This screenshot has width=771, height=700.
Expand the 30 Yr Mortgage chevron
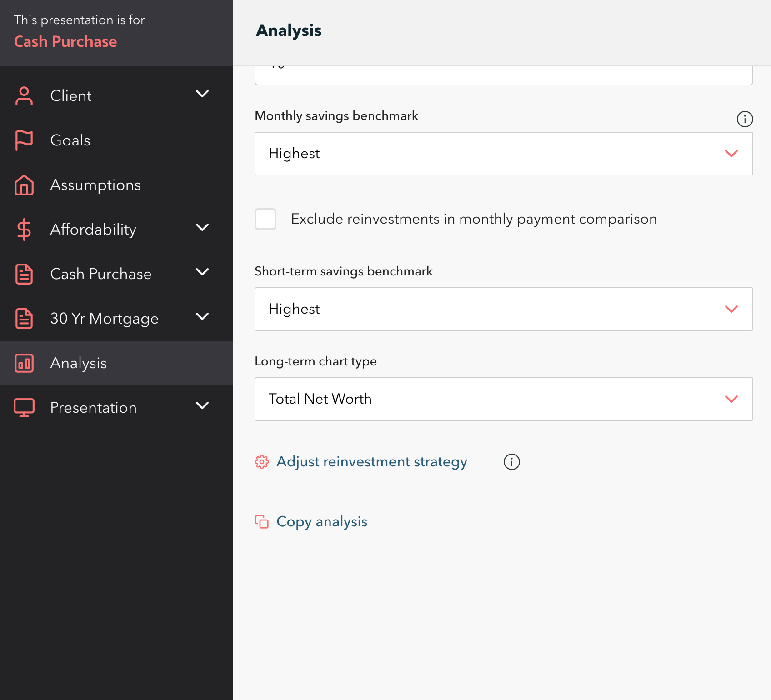click(202, 317)
